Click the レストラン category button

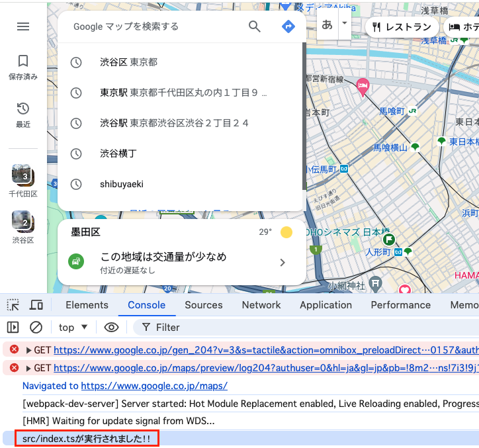(x=402, y=27)
